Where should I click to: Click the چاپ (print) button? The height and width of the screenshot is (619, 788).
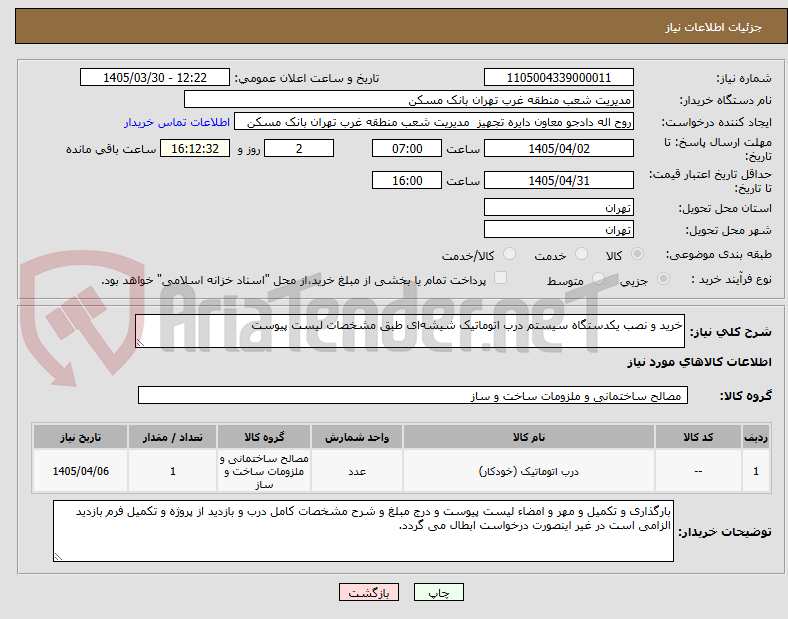tap(438, 592)
